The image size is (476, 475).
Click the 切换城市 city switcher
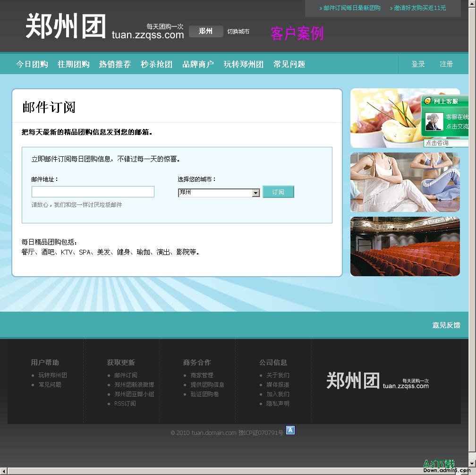[238, 32]
